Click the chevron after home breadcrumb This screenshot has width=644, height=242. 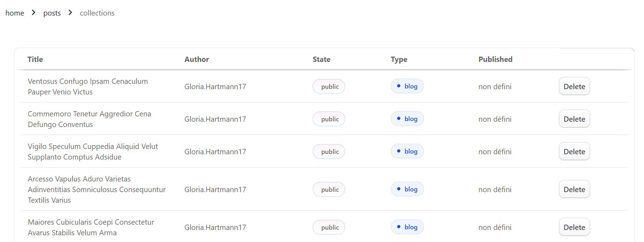[x=34, y=13]
